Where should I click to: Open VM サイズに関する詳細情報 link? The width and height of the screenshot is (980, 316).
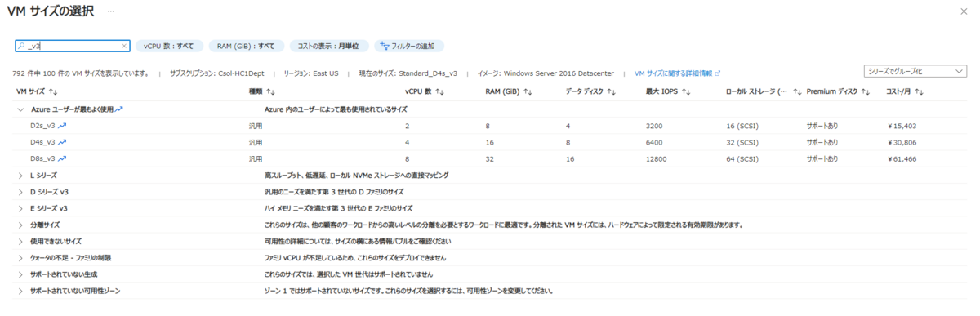677,73
